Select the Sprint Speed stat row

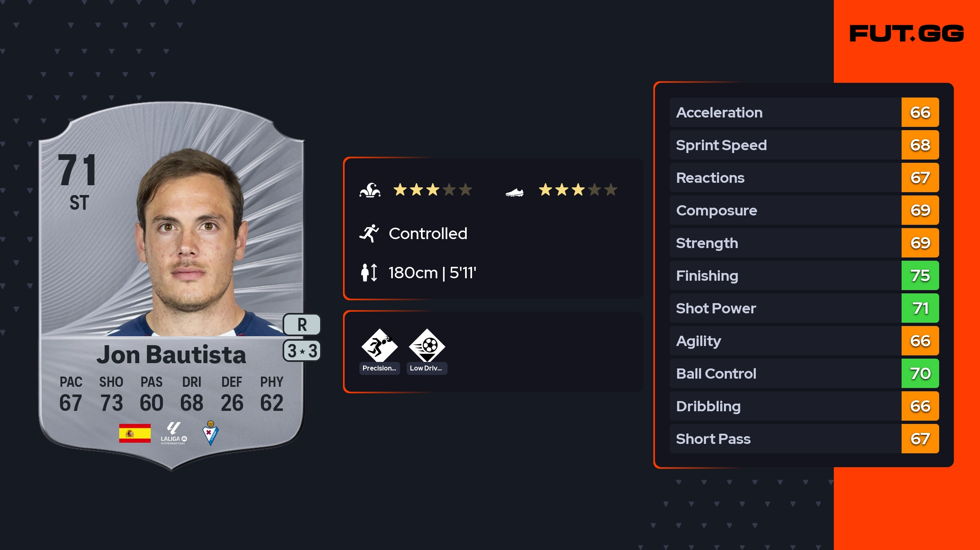pyautogui.click(x=785, y=145)
